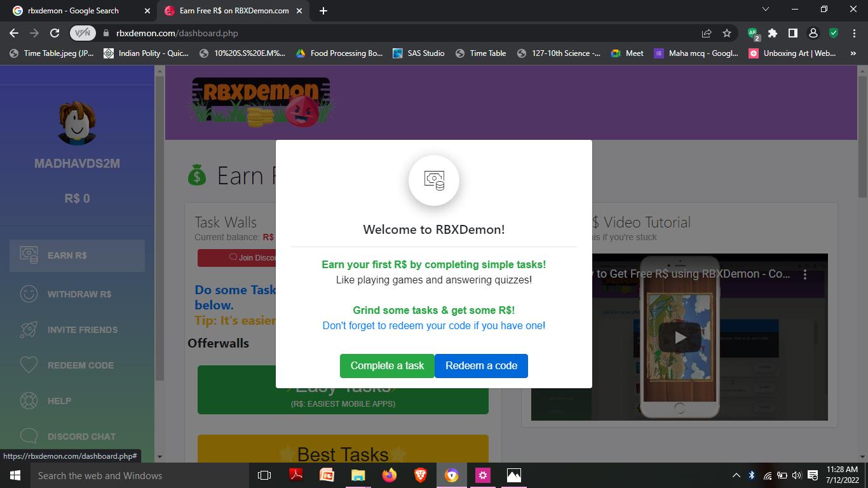Open the YouTube video options menu
The image size is (868, 488).
(x=805, y=274)
